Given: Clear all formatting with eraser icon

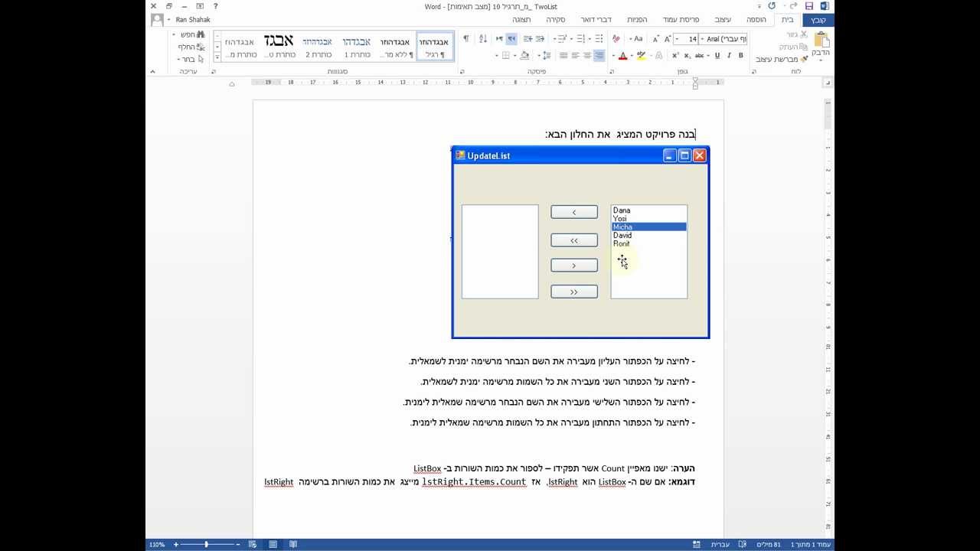Looking at the screenshot, I should (x=616, y=39).
